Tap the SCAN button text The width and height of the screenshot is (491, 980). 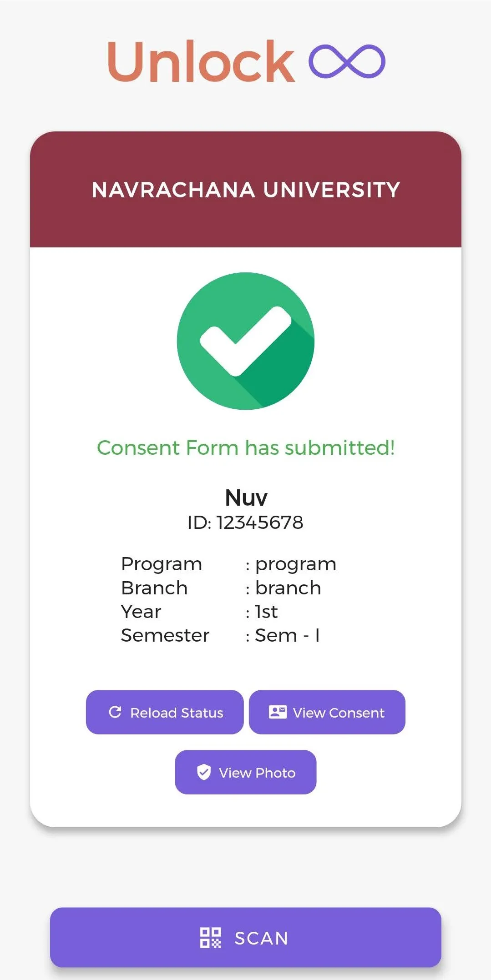pyautogui.click(x=261, y=938)
